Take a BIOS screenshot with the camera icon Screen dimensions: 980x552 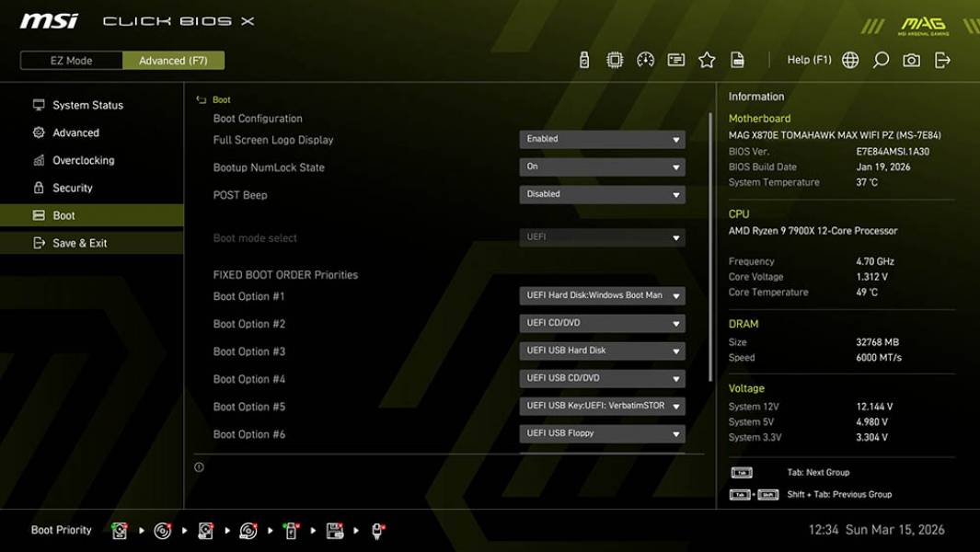[911, 60]
